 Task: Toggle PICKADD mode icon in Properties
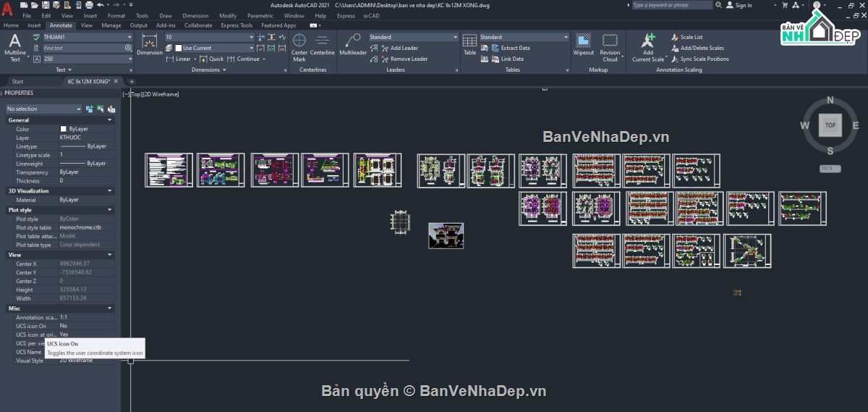coord(90,109)
